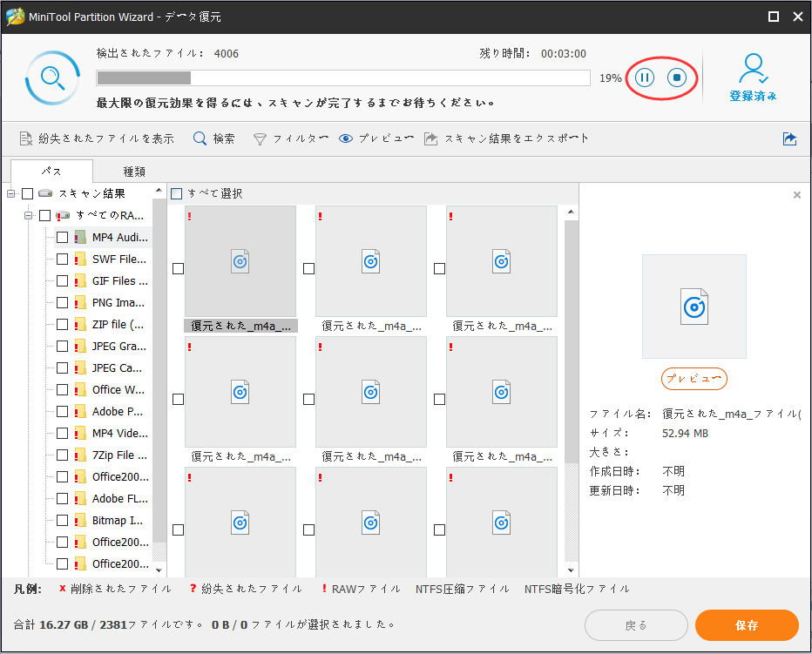Switch to the 種類 tab
The width and height of the screenshot is (812, 654).
coord(134,172)
